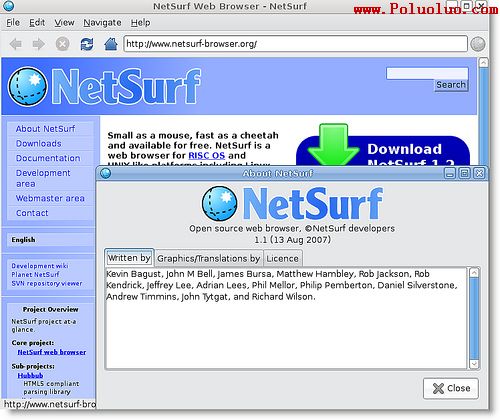The width and height of the screenshot is (500, 420).
Task: Click the page scrollbar up arrow
Action: click(x=483, y=63)
